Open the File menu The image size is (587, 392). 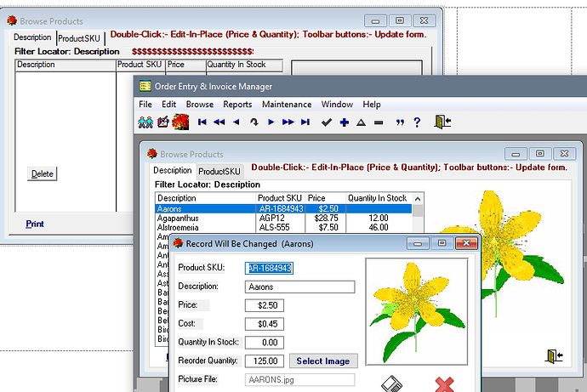click(x=145, y=105)
